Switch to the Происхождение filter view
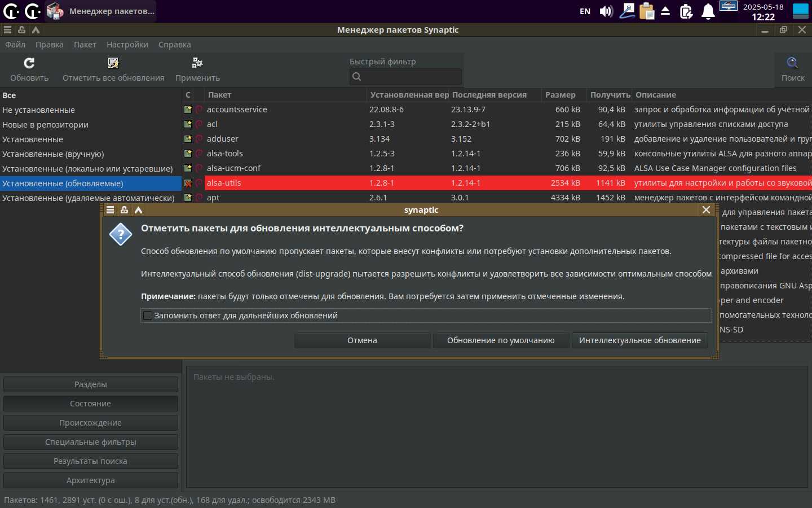This screenshot has height=508, width=812. [91, 423]
